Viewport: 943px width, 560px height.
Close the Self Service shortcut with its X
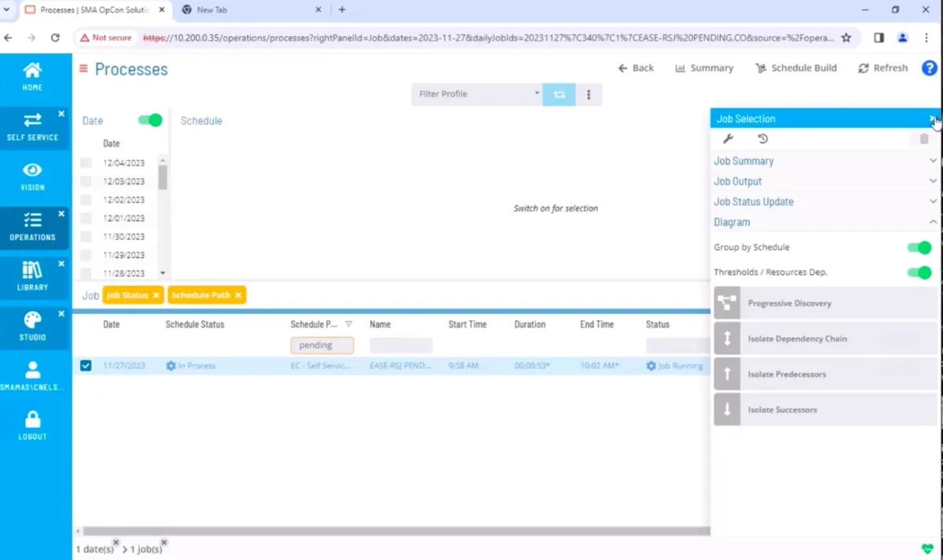pyautogui.click(x=62, y=114)
